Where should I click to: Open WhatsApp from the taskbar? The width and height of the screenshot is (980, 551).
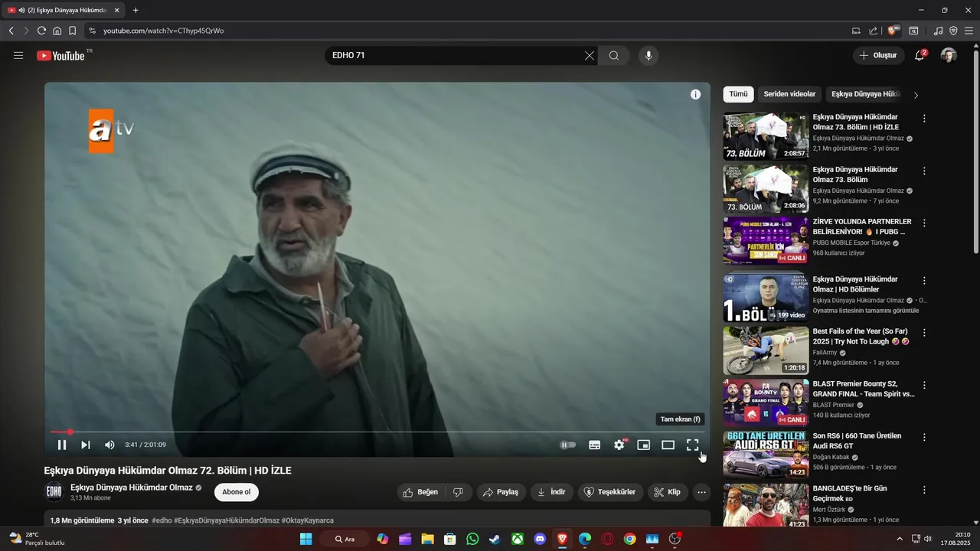tap(472, 539)
